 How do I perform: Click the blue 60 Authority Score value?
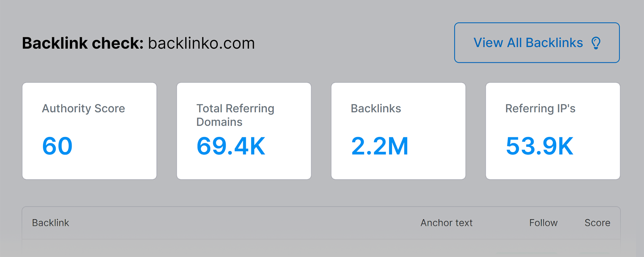[x=57, y=145]
